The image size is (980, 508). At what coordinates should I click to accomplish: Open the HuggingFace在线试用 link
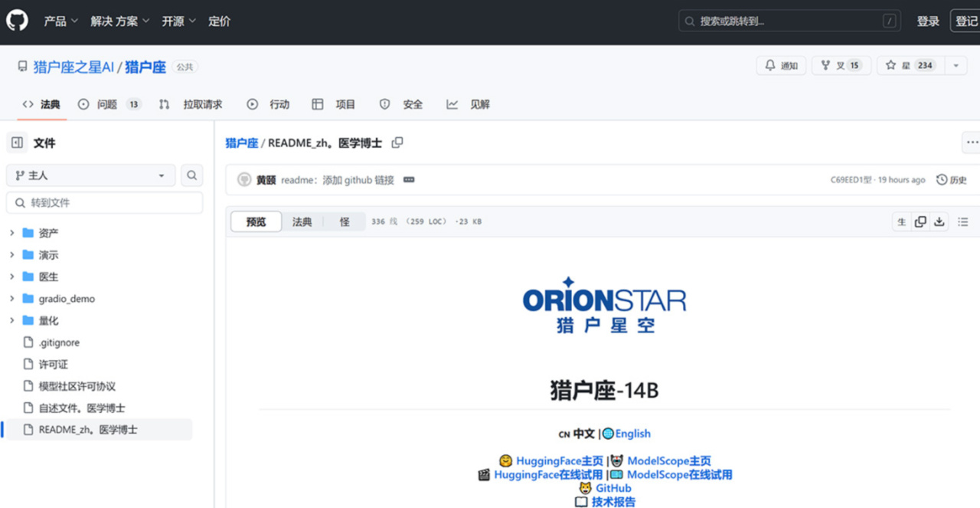(x=548, y=475)
